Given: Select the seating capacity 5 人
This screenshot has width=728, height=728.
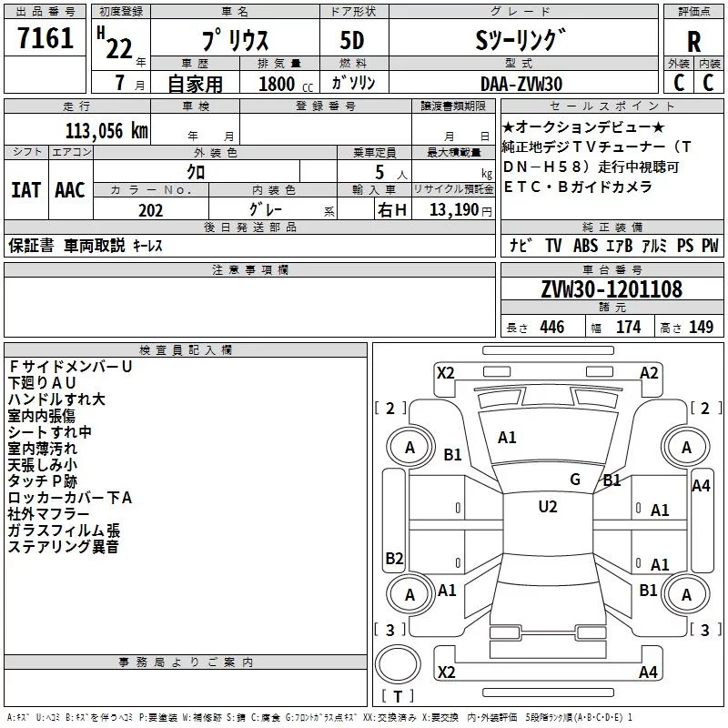Looking at the screenshot, I should 391,173.
